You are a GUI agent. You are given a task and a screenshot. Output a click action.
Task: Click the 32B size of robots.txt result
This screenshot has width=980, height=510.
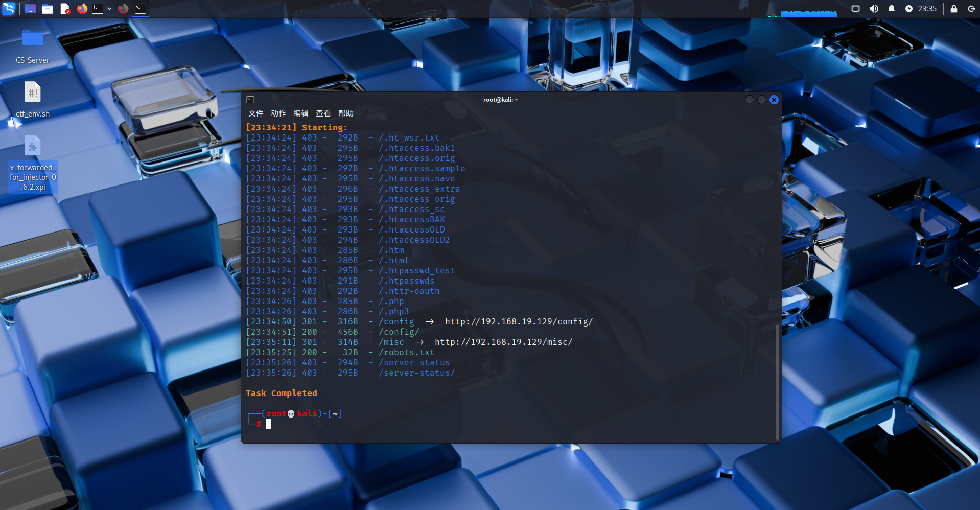350,352
